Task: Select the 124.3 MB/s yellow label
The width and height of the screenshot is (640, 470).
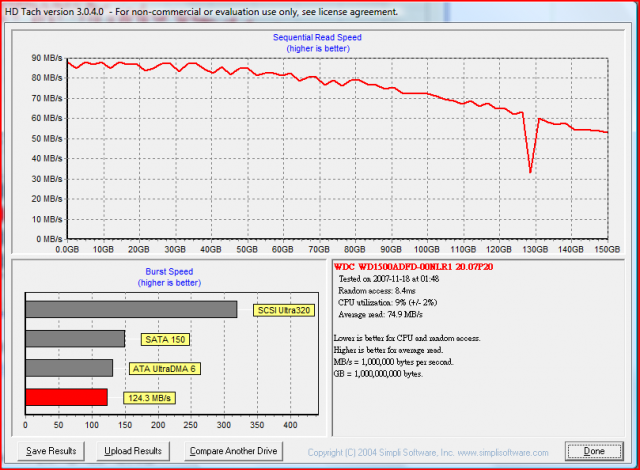Action: click(x=149, y=398)
